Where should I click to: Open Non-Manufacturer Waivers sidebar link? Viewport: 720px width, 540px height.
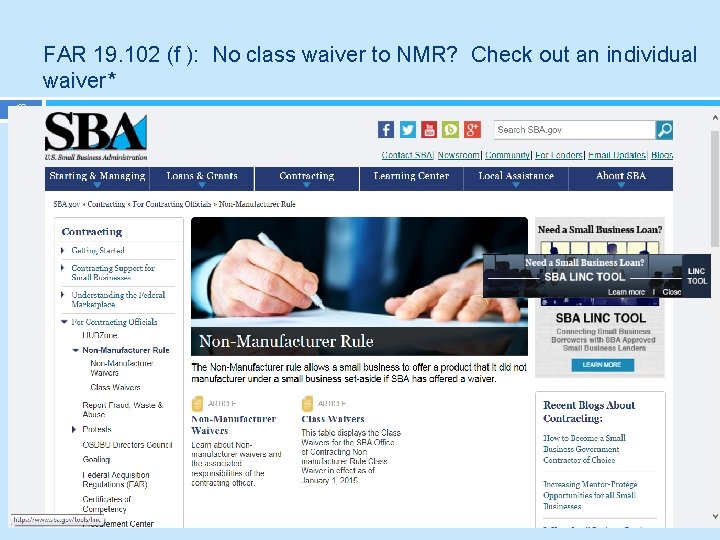[x=122, y=368]
